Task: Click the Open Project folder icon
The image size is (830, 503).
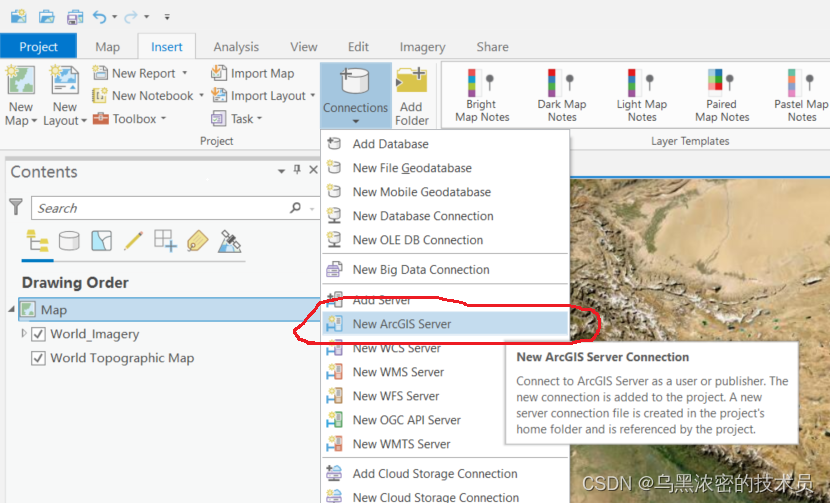Action: pos(47,17)
